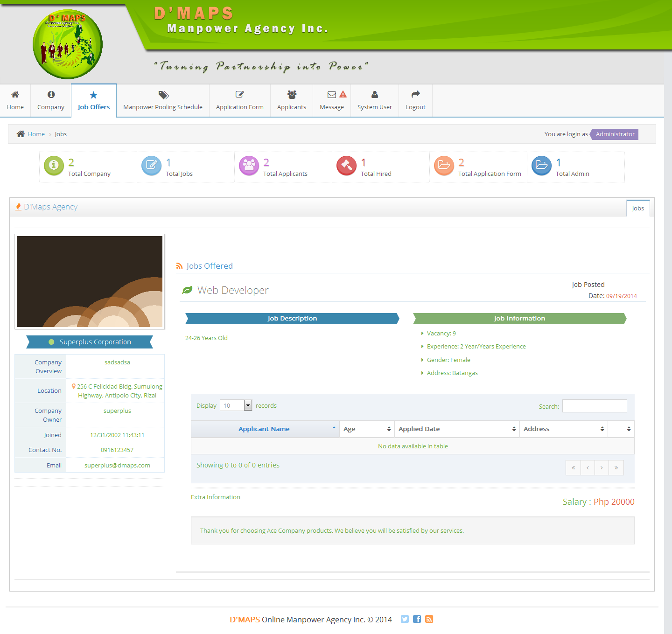Go to previous page of applicants table
The image size is (672, 634).
(x=588, y=467)
